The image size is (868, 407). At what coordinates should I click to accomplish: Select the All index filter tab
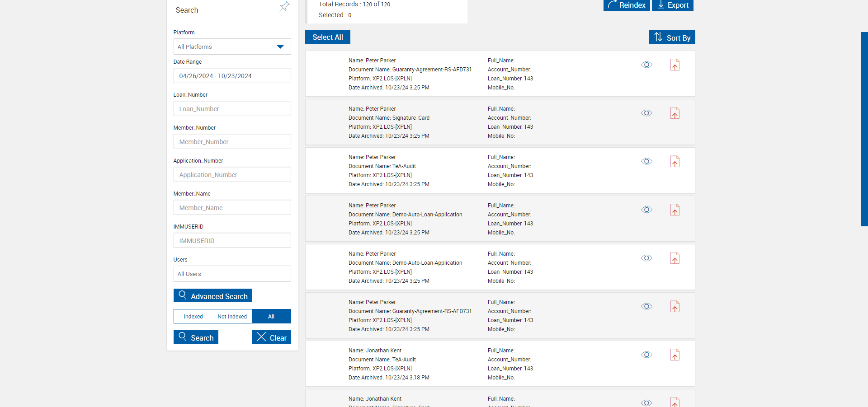[x=271, y=316]
